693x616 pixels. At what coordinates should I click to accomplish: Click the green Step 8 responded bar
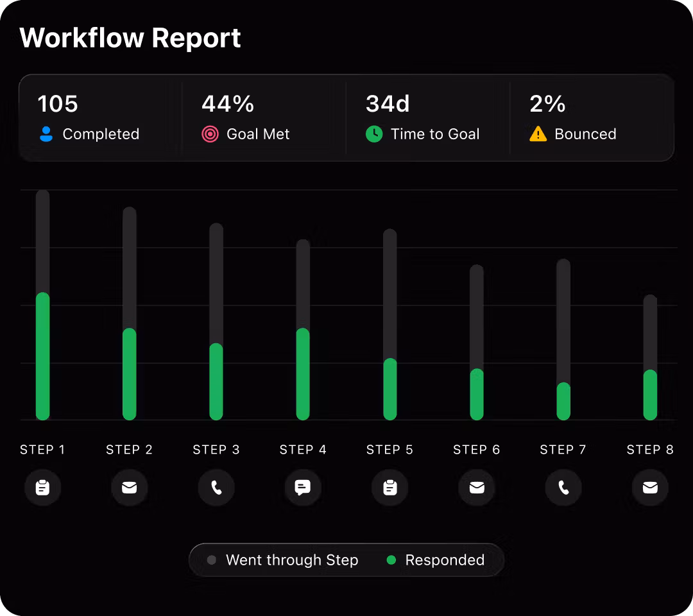650,395
